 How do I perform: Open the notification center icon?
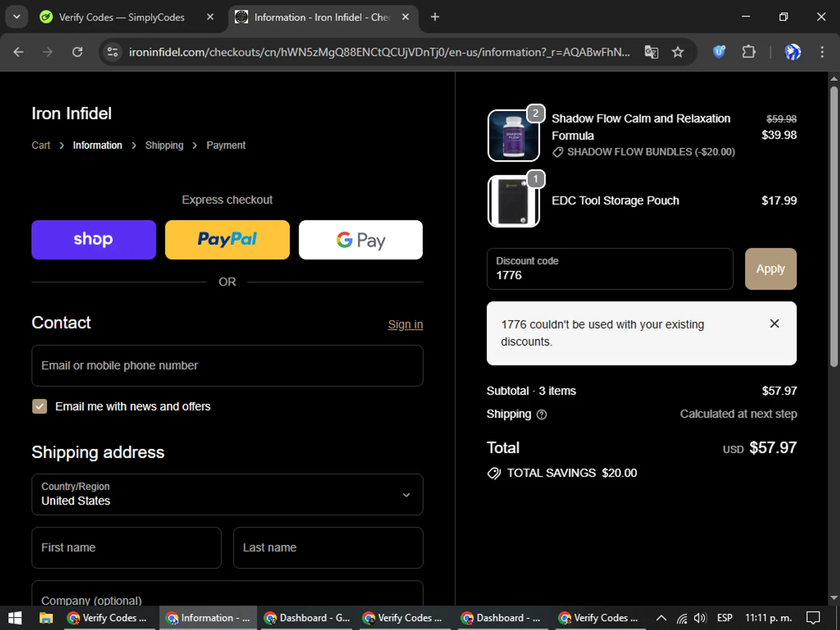[x=813, y=618]
